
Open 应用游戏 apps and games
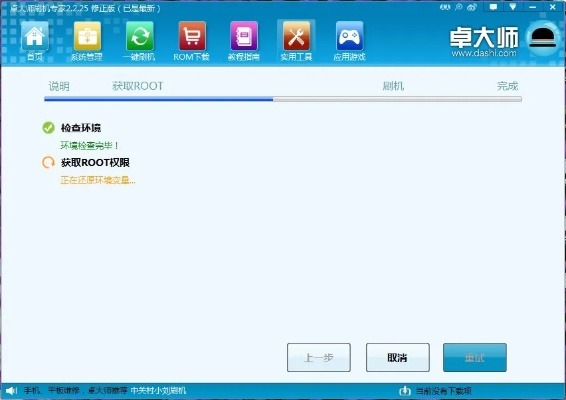pos(349,41)
